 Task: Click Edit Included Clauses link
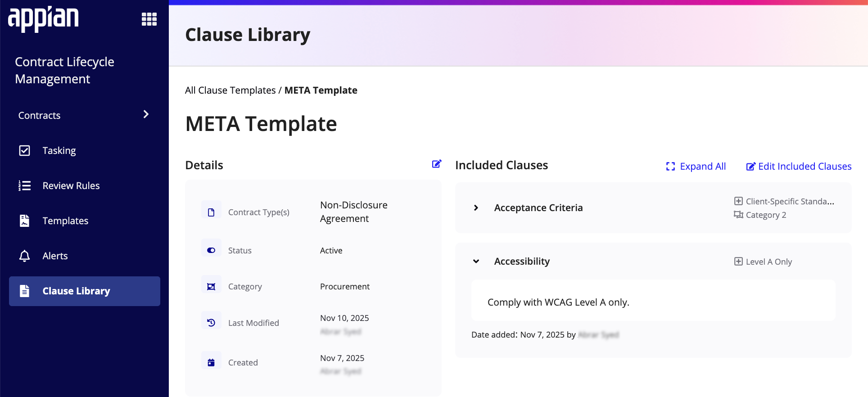(799, 166)
